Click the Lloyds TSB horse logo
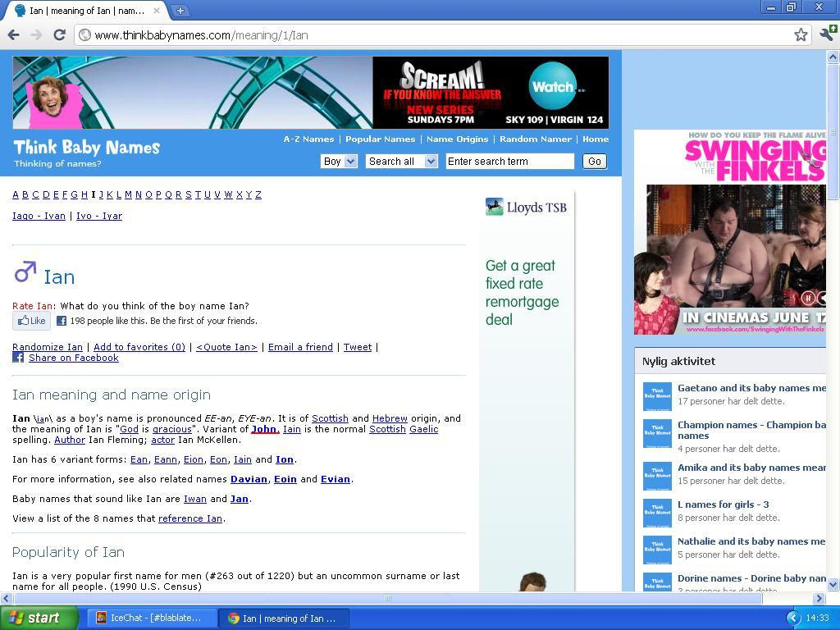This screenshot has width=840, height=630. (x=494, y=207)
